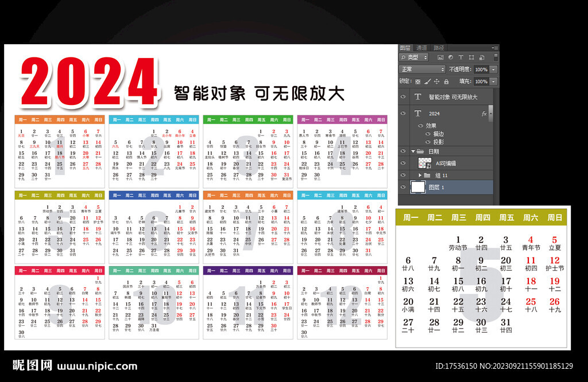This screenshot has width=588, height=382.
Task: Toggle visibility of the 描边 effect
Action: point(428,134)
